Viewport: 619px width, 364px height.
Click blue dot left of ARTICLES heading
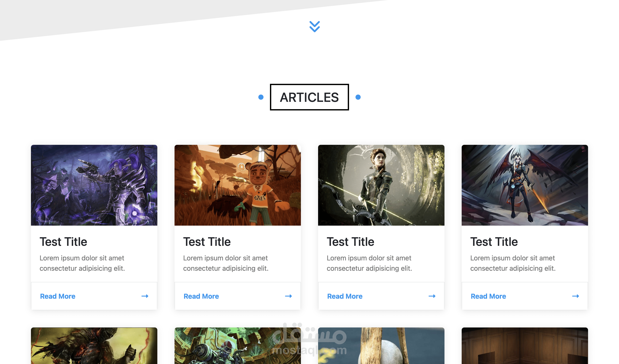tap(261, 97)
